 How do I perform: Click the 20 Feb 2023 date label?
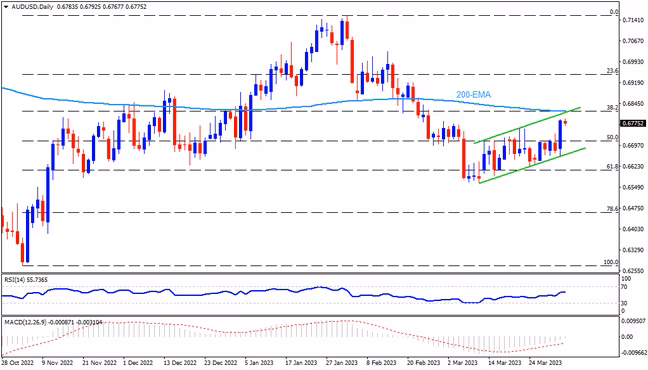coord(423,363)
